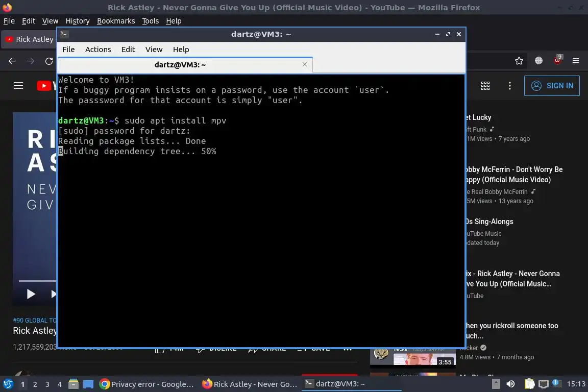
Task: Open the Mix - Rick Astley playlist
Action: coord(512,279)
